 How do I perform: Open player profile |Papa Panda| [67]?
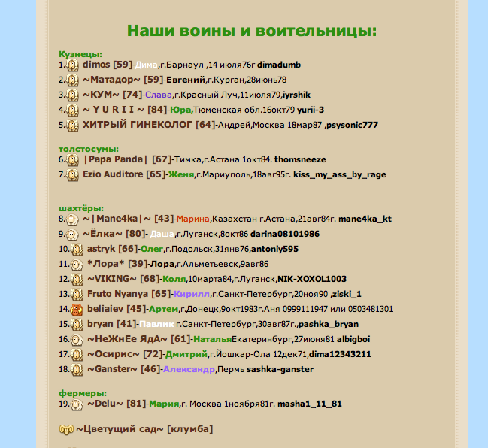pyautogui.click(x=127, y=159)
